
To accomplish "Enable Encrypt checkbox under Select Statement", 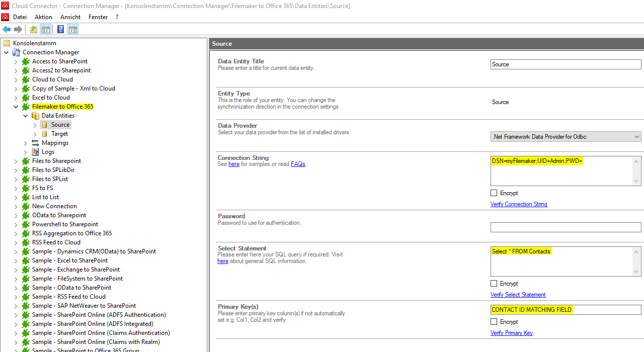I will point(494,284).
